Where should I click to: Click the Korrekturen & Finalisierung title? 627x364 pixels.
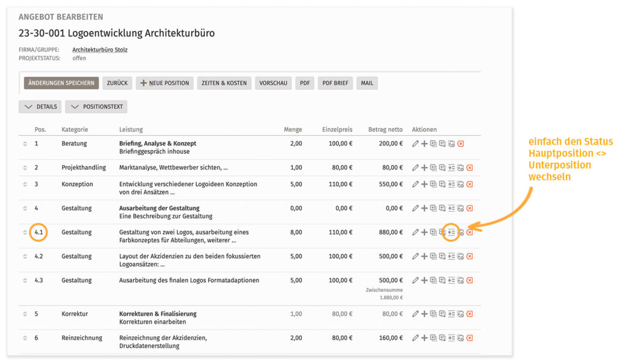tap(157, 314)
